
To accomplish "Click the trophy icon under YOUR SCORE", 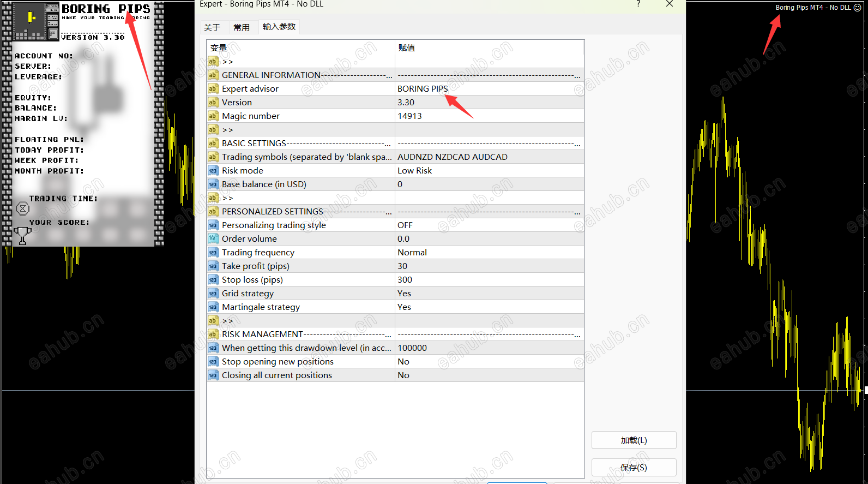I will 22,236.
